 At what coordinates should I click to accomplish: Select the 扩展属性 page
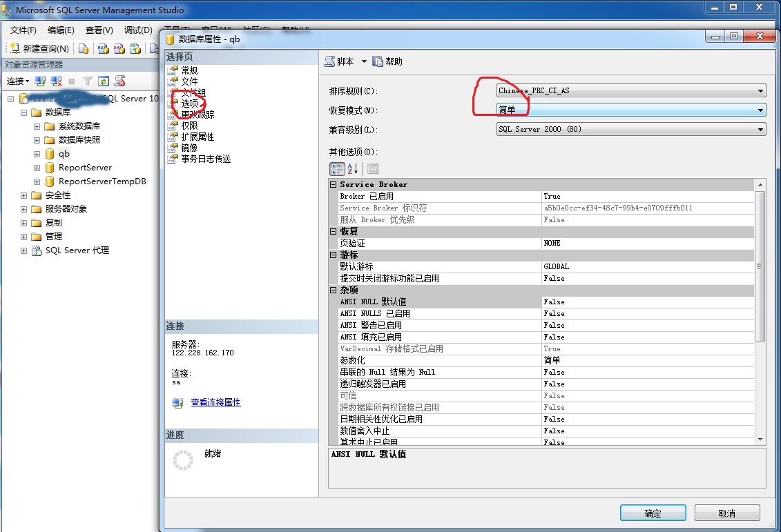pos(197,137)
